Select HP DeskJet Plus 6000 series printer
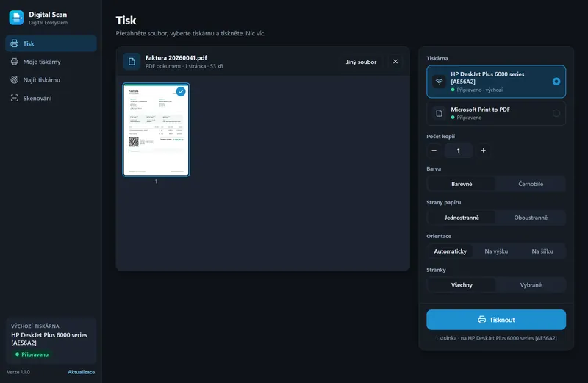The image size is (588, 383). [495, 82]
